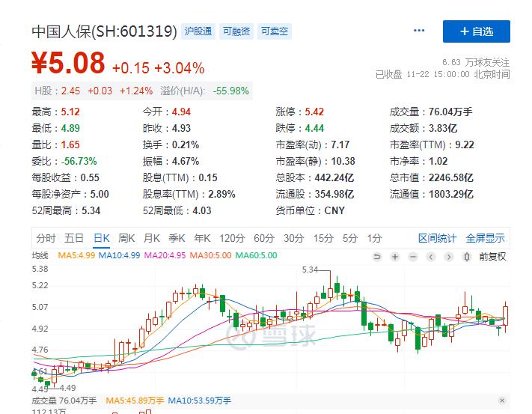Viewport: 532px width, 414px height.
Task: Select the 周K chart tab
Action: coord(126,238)
